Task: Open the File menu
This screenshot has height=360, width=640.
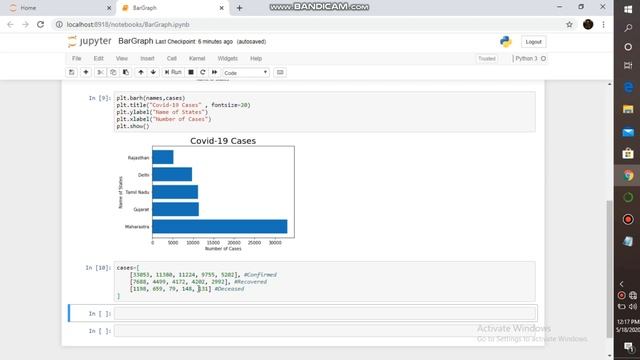Action: coord(76,58)
